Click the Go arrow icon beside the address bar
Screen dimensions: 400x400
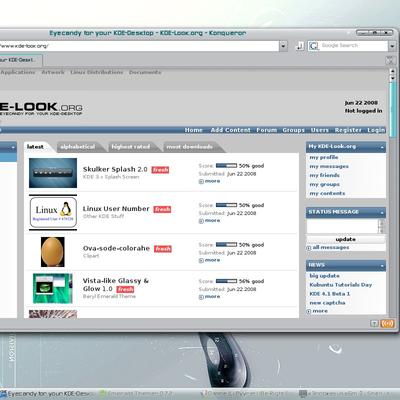pyautogui.click(x=300, y=46)
